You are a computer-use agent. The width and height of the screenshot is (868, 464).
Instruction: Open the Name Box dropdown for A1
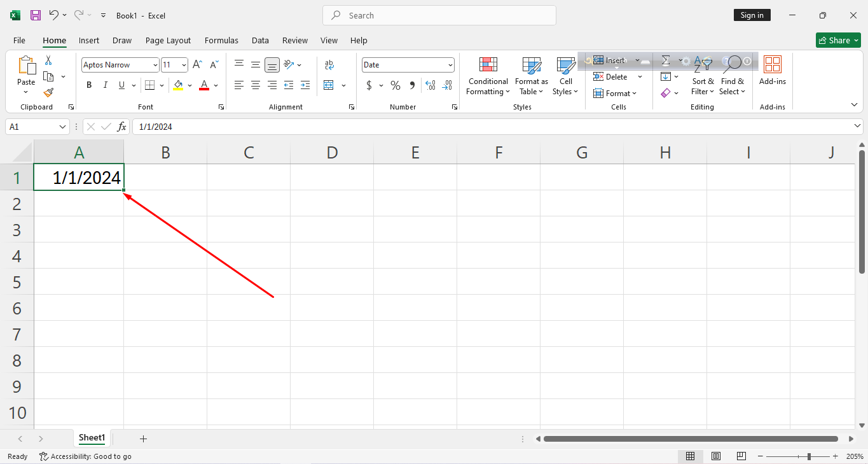(x=62, y=127)
